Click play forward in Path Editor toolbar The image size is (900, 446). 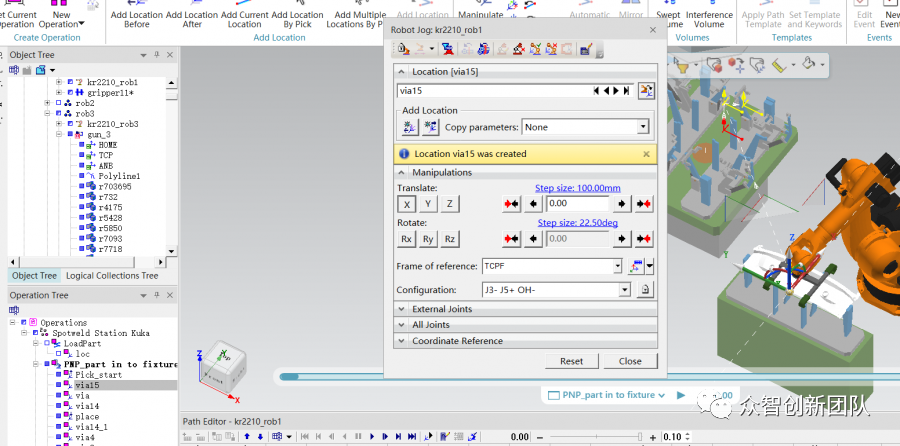372,437
